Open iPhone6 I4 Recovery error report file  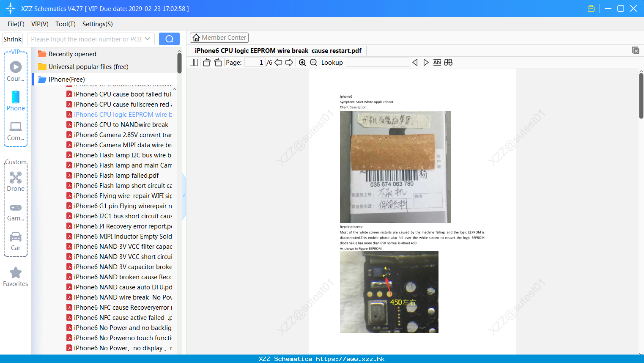coord(119,226)
